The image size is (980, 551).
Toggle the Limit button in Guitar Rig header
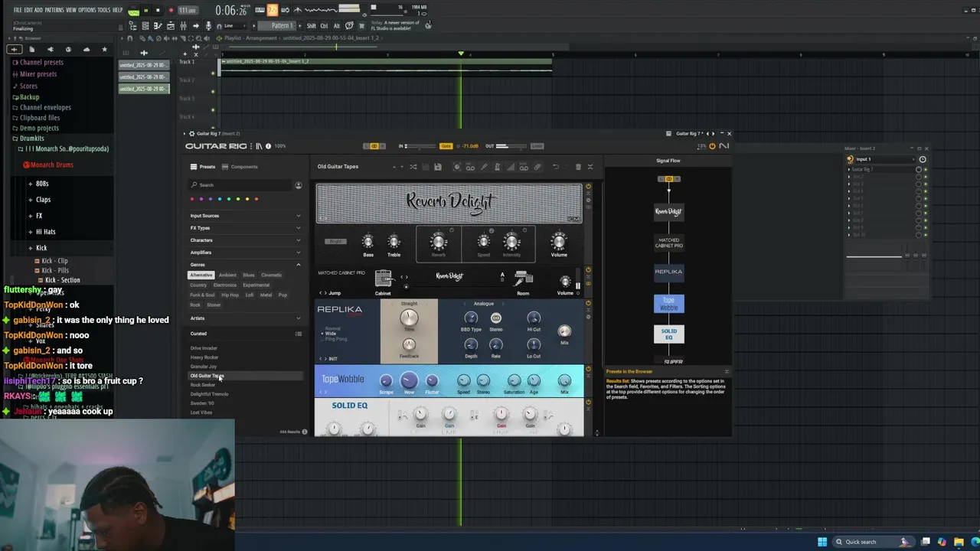[x=537, y=146]
